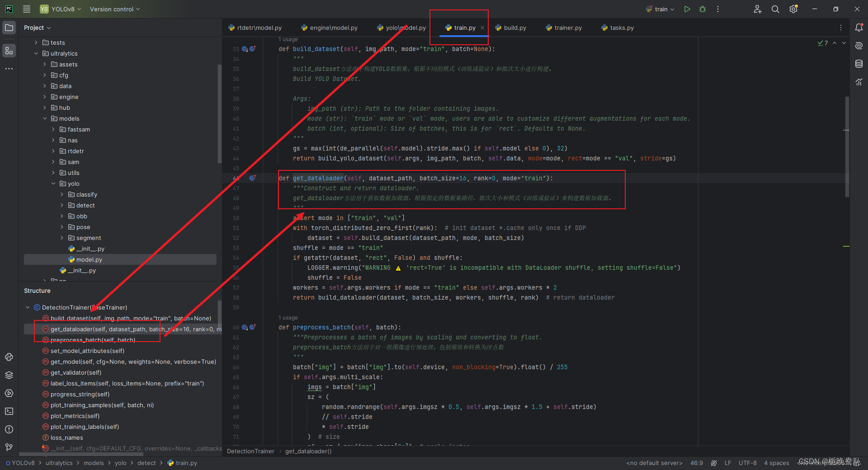Open Notifications bell panel
Screen dimensions: 868x470
coord(859,28)
